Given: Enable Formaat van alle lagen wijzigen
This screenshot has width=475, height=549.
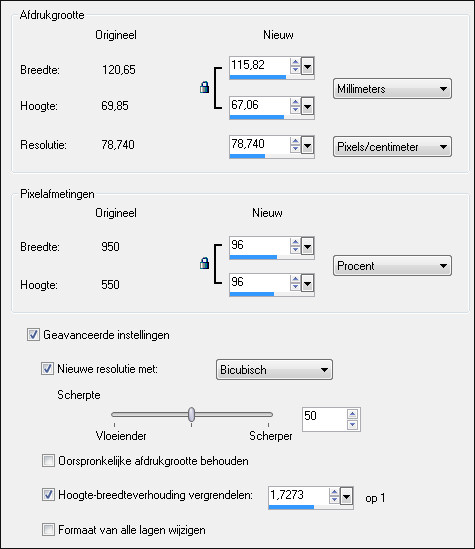Looking at the screenshot, I should 48,529.
